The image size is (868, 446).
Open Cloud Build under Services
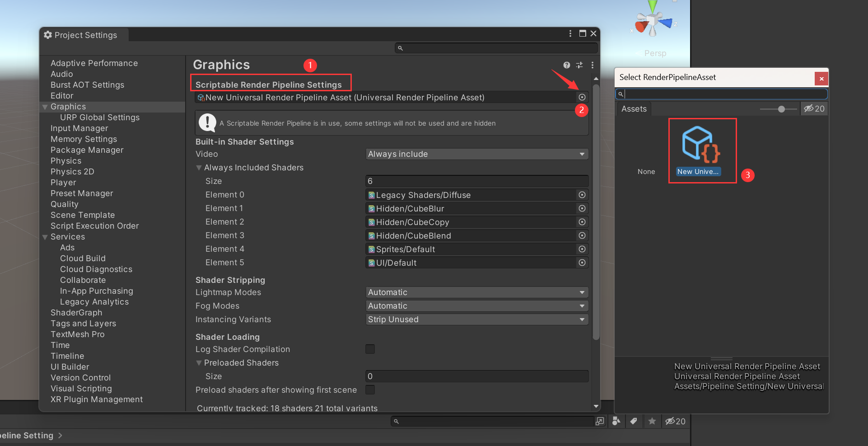click(x=83, y=258)
